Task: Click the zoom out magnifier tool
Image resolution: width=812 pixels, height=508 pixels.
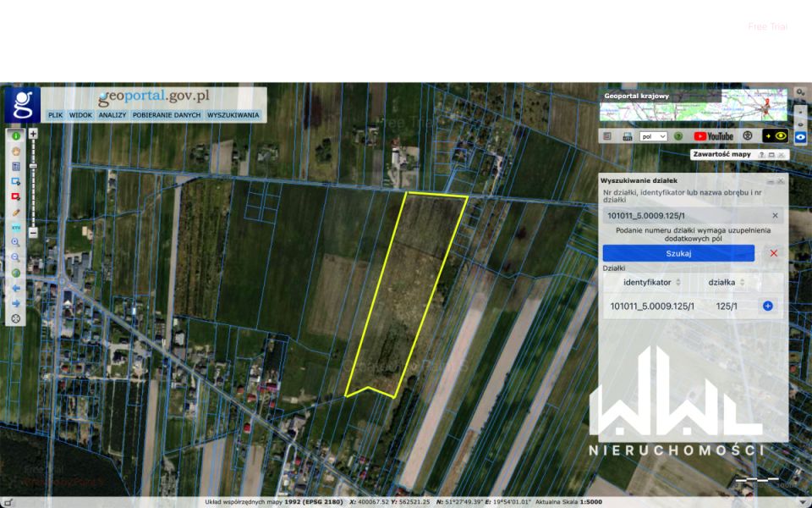Action: [15, 257]
